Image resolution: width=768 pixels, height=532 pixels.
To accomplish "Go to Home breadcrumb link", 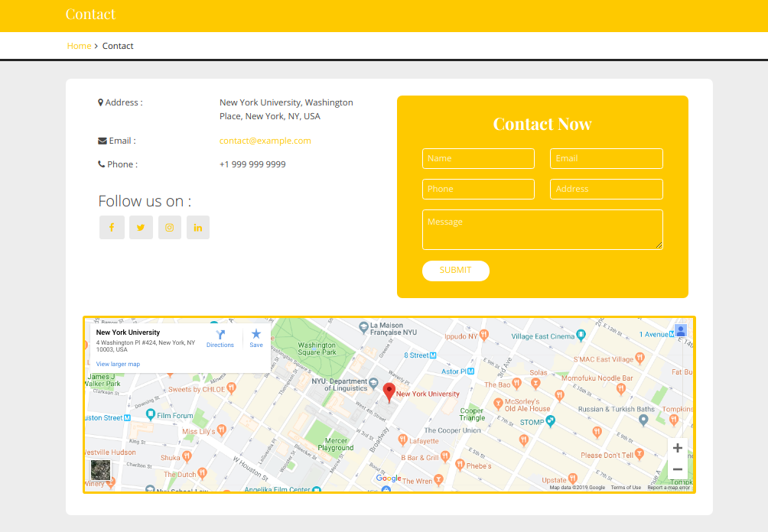I will [79, 46].
